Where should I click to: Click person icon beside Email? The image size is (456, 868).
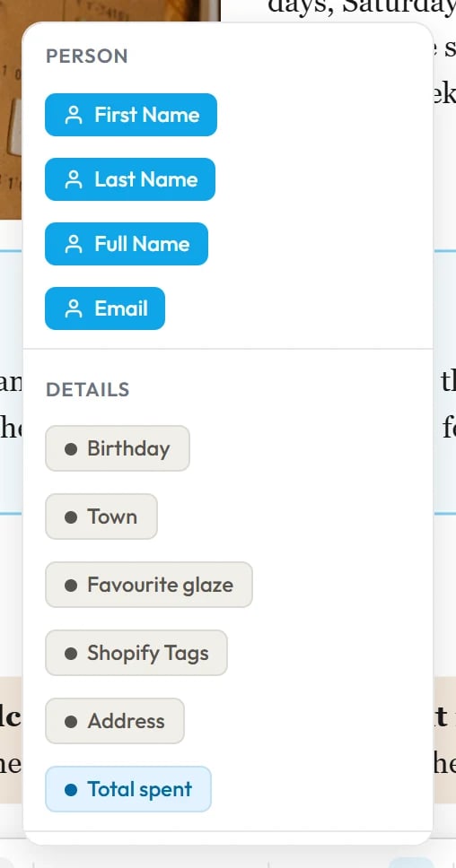73,308
